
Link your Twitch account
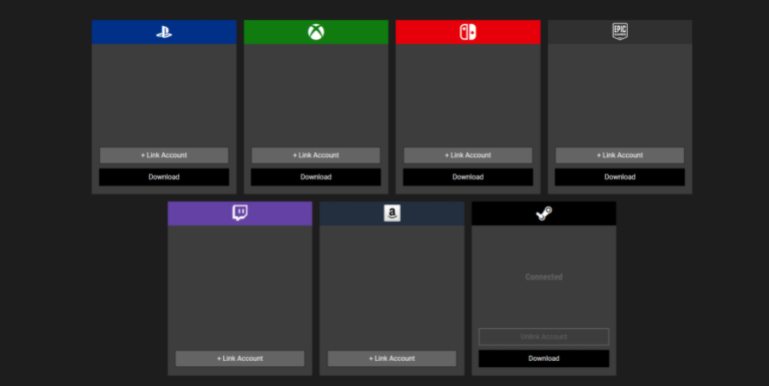pos(240,359)
